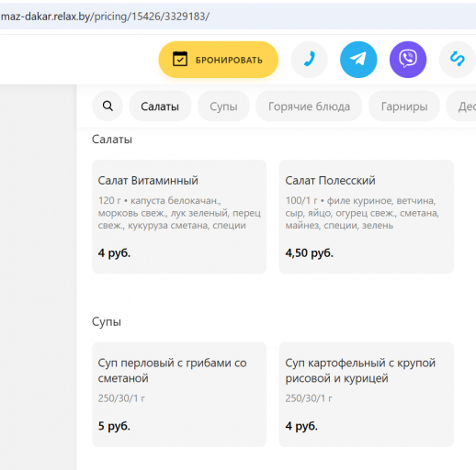The height and width of the screenshot is (470, 476).
Task: Open the Салат Витаминный card
Action: tap(179, 217)
